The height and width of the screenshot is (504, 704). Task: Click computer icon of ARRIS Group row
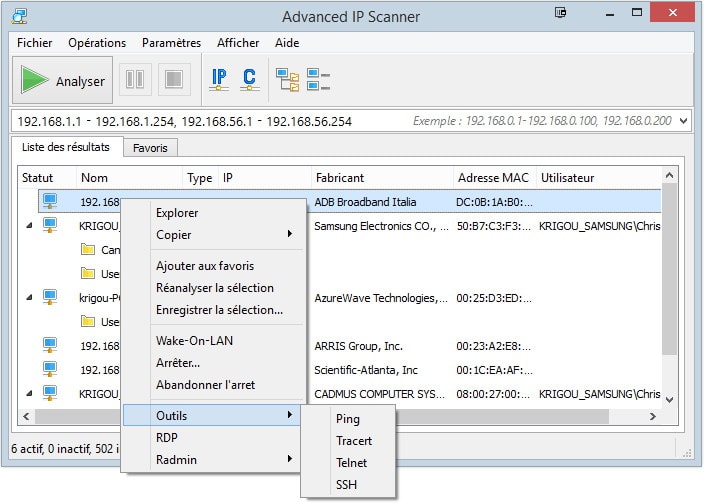click(x=50, y=345)
